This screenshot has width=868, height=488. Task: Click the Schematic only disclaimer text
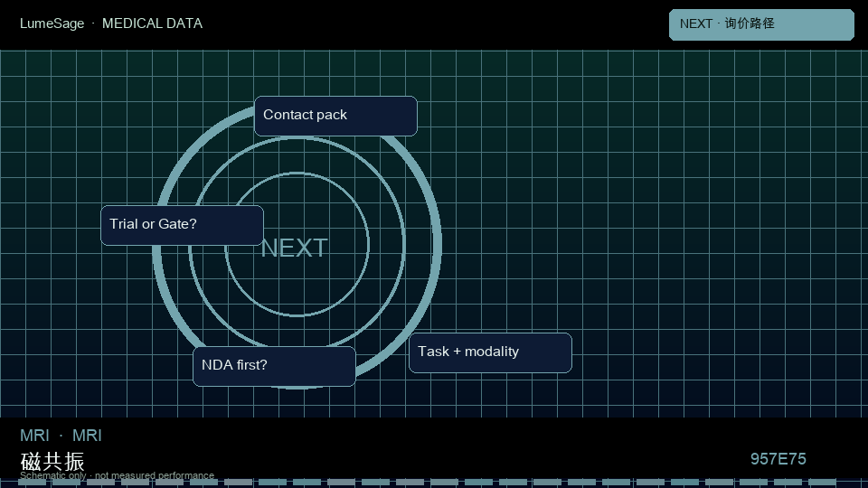[x=117, y=475]
